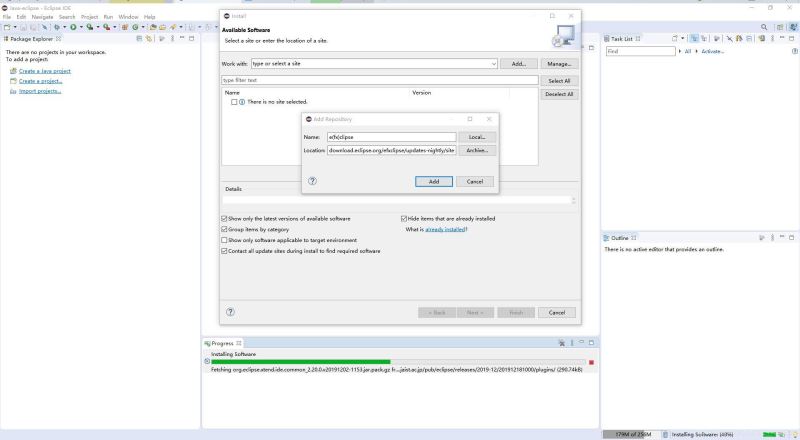Viewport: 800px width, 440px height.
Task: Stop the Installing Software job with red square
Action: [x=591, y=362]
